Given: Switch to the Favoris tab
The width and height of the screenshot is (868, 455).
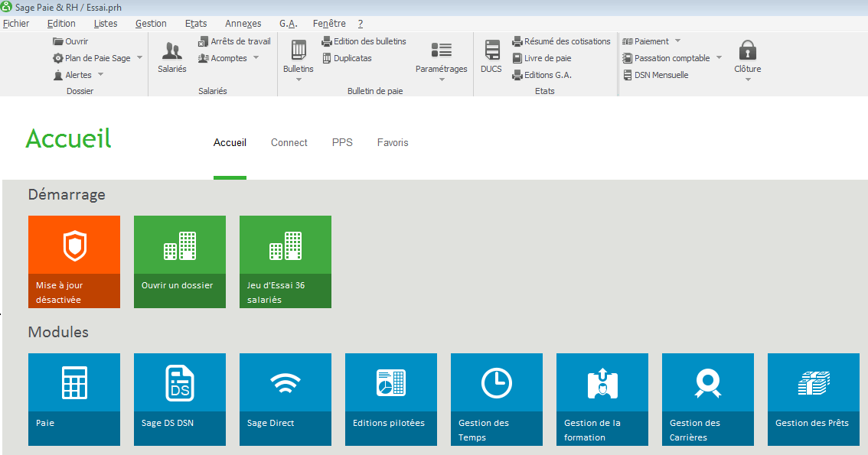Looking at the screenshot, I should pyautogui.click(x=393, y=142).
